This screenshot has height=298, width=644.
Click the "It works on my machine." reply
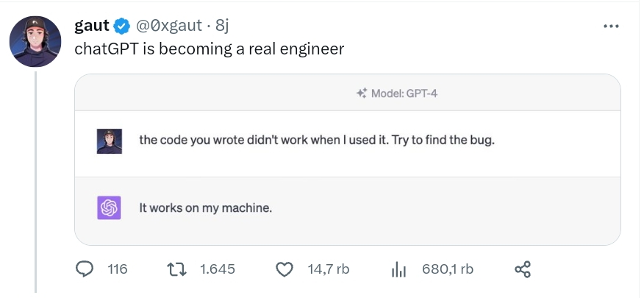206,208
